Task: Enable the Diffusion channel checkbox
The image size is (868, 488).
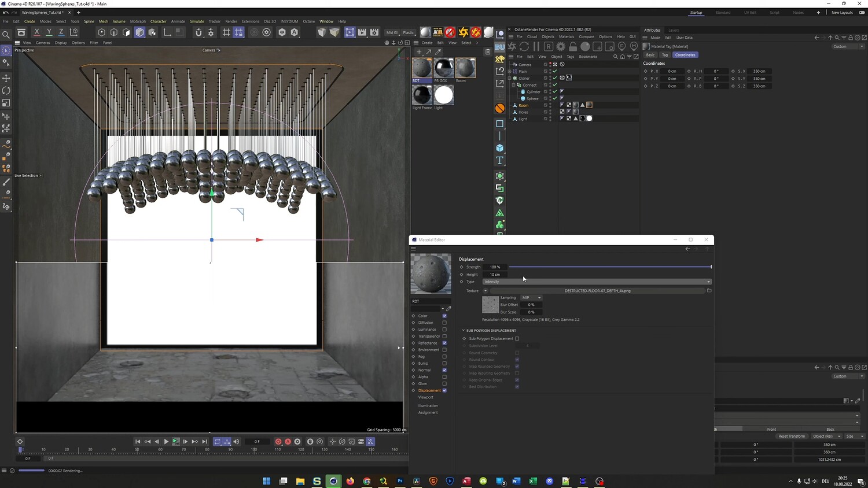Action: 444,323
